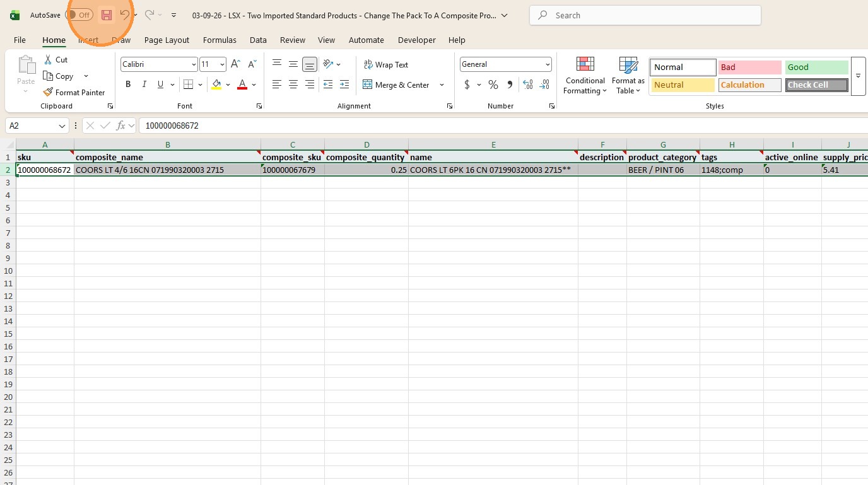
Task: Apply the Good cell style
Action: pyautogui.click(x=817, y=67)
